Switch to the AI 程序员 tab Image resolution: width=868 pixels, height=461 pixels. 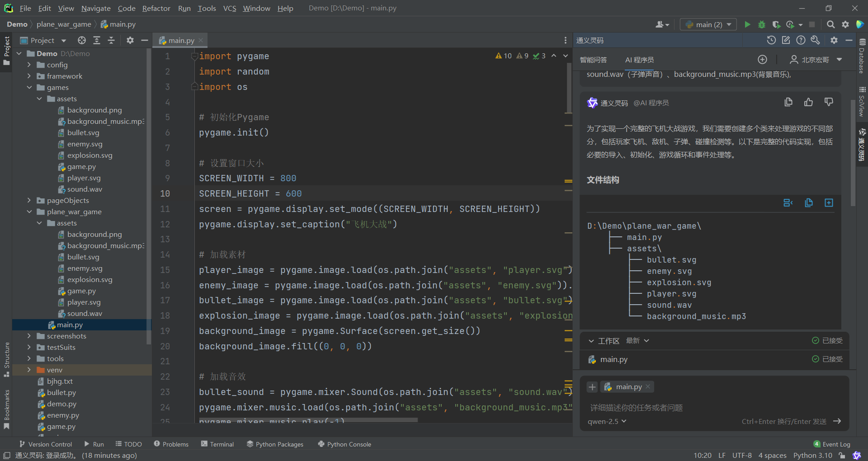coord(639,60)
